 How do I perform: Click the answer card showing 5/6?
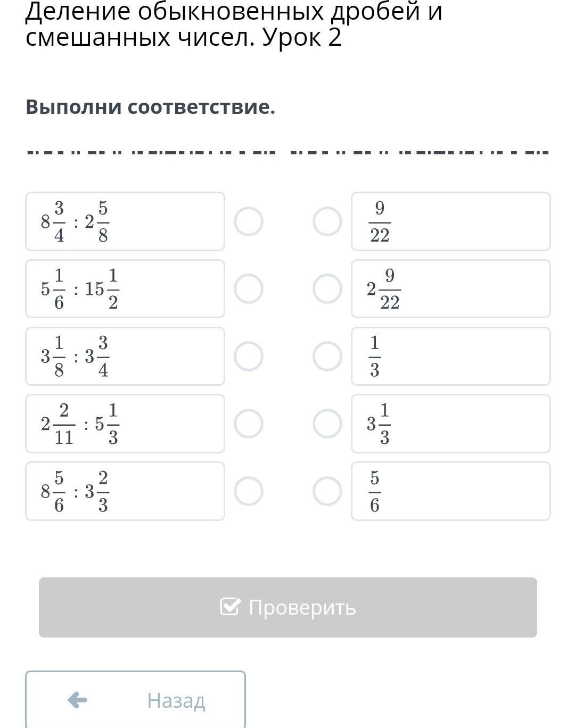point(451,491)
